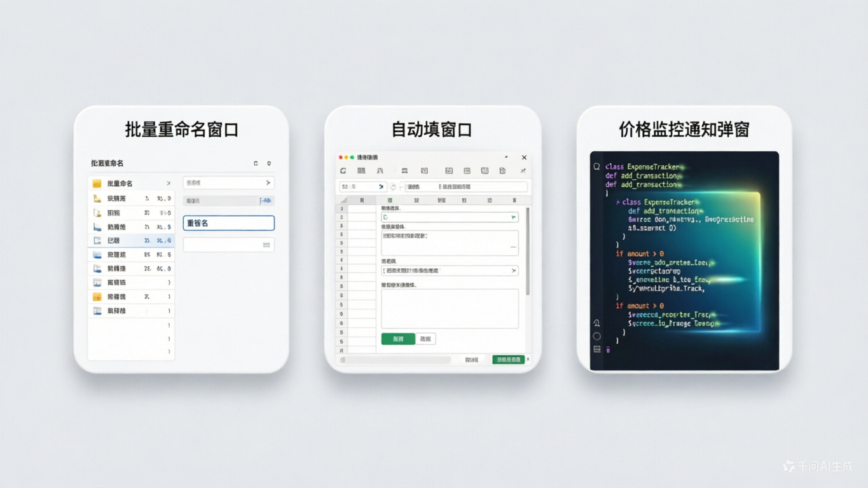The image size is (868, 488).
Task: Click the horizontal scrollbar at the spreadsheet bottom
Action: point(396,360)
